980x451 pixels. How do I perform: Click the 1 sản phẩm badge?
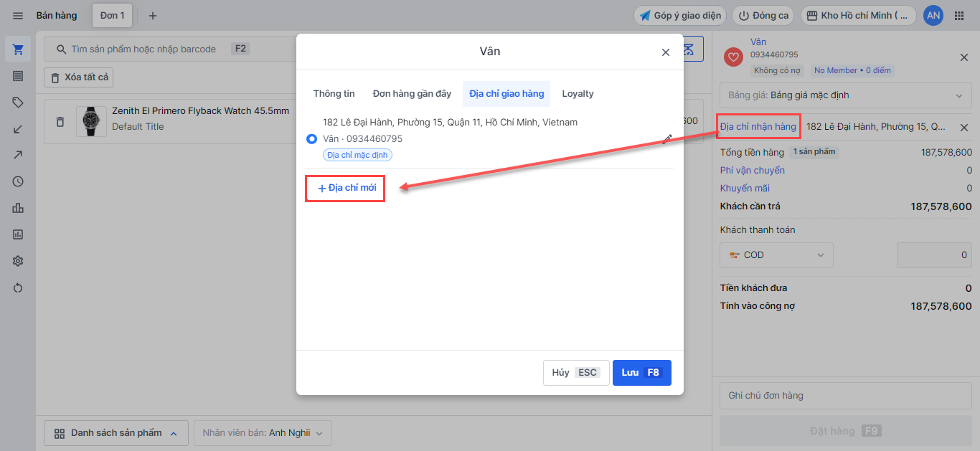tap(814, 152)
